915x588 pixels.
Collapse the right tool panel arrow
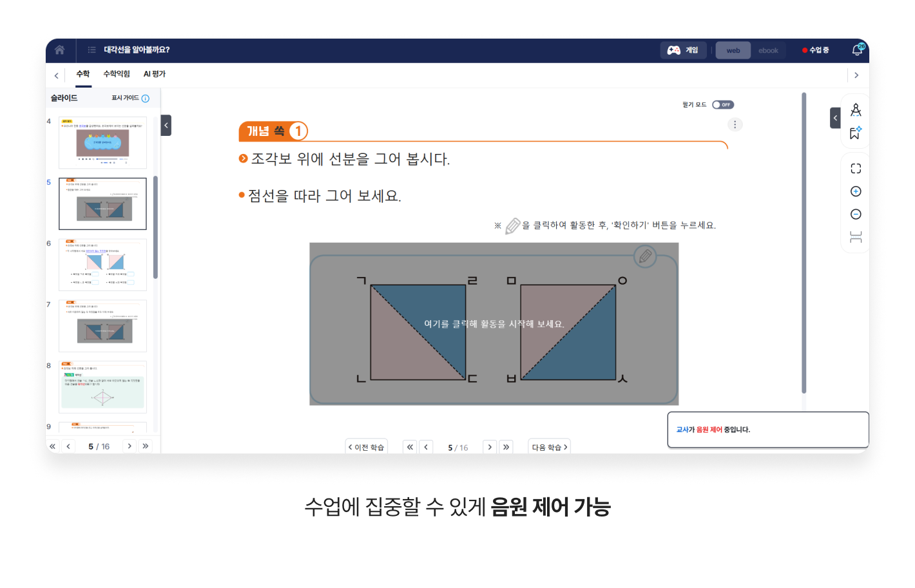click(x=835, y=118)
